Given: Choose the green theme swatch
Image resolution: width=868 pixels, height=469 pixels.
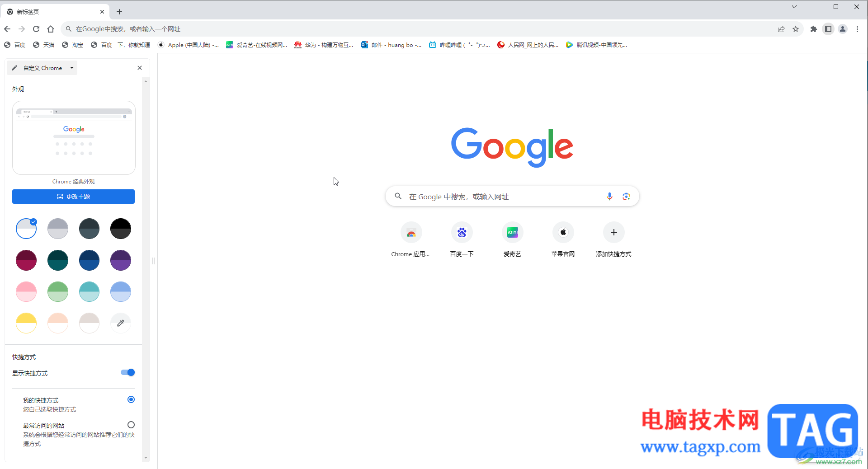Looking at the screenshot, I should click(58, 291).
